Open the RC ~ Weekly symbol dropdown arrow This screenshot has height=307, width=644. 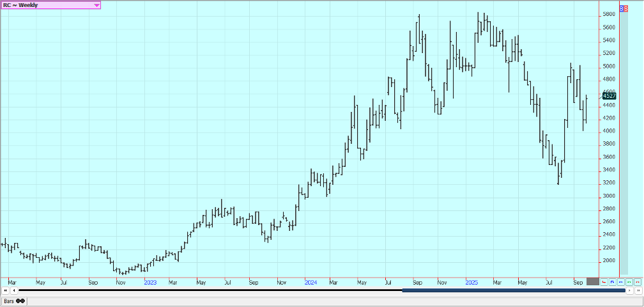tap(96, 4)
